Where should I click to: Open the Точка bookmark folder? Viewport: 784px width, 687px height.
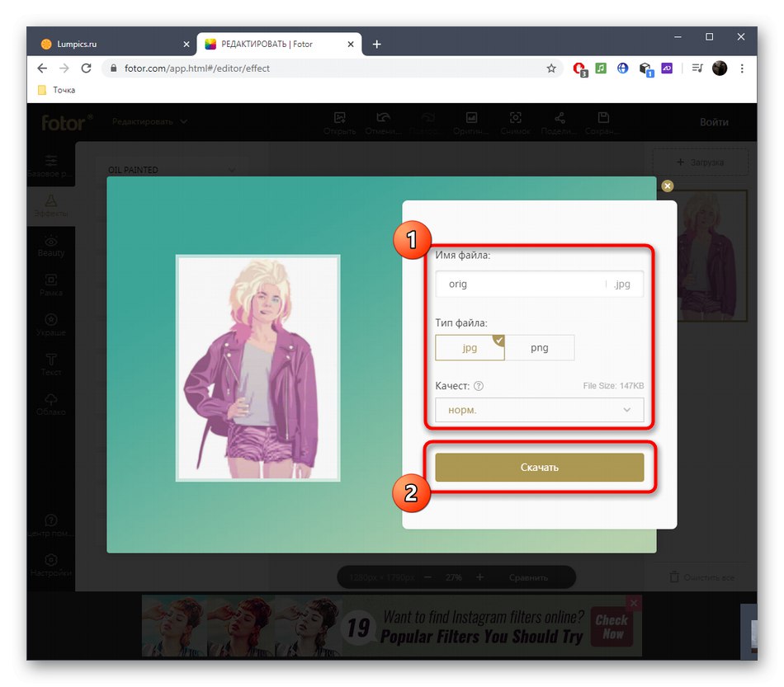pyautogui.click(x=56, y=90)
